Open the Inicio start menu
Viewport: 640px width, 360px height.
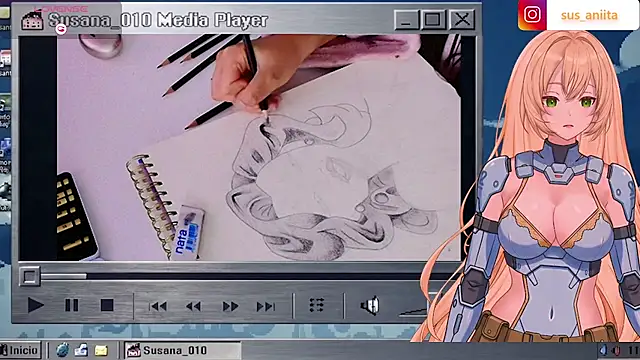(20, 350)
